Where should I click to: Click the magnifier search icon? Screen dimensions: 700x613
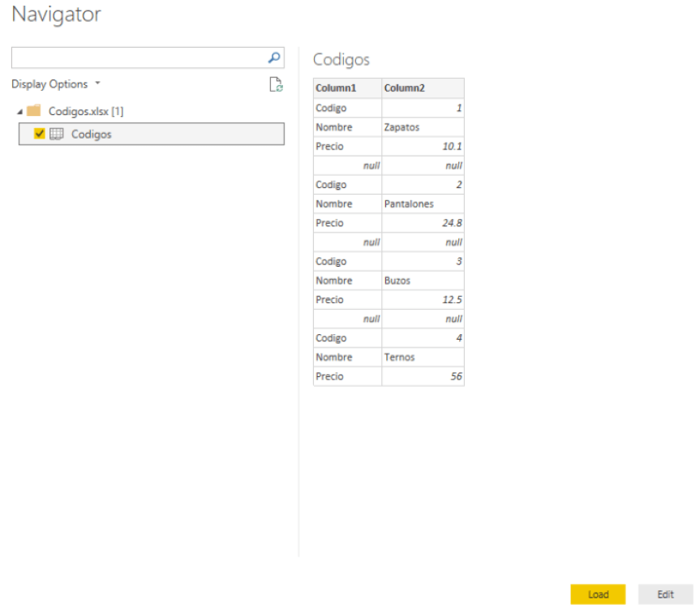click(274, 58)
